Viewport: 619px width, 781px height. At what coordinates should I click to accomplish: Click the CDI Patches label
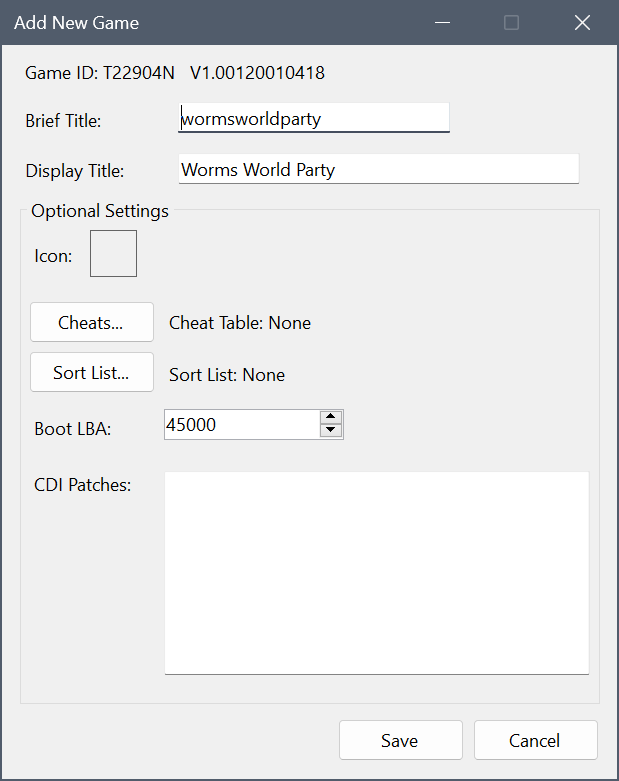coord(83,485)
